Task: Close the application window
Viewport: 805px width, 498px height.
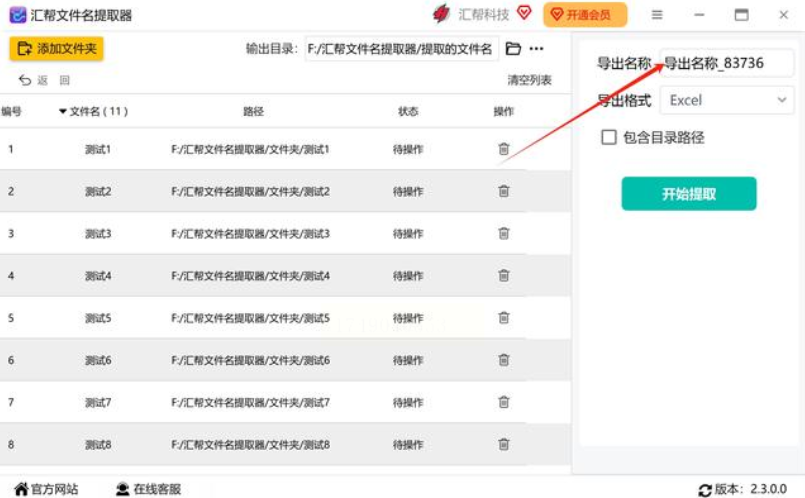Action: pos(783,15)
